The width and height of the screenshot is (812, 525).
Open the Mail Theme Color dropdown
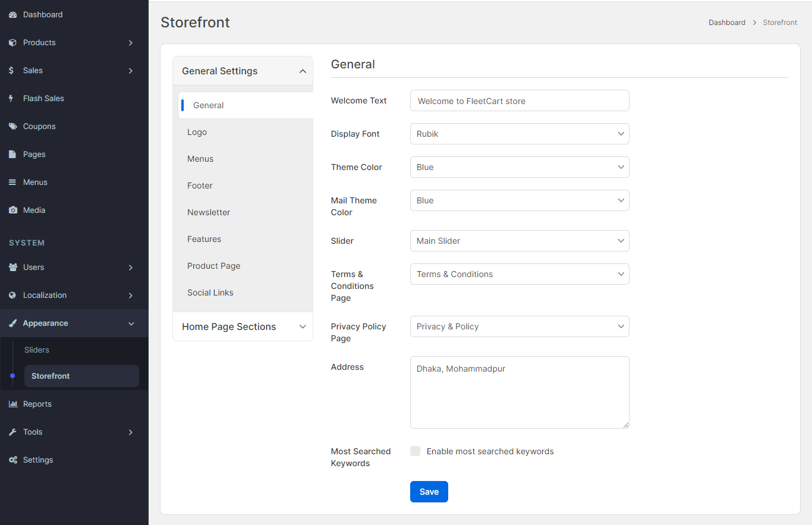519,200
